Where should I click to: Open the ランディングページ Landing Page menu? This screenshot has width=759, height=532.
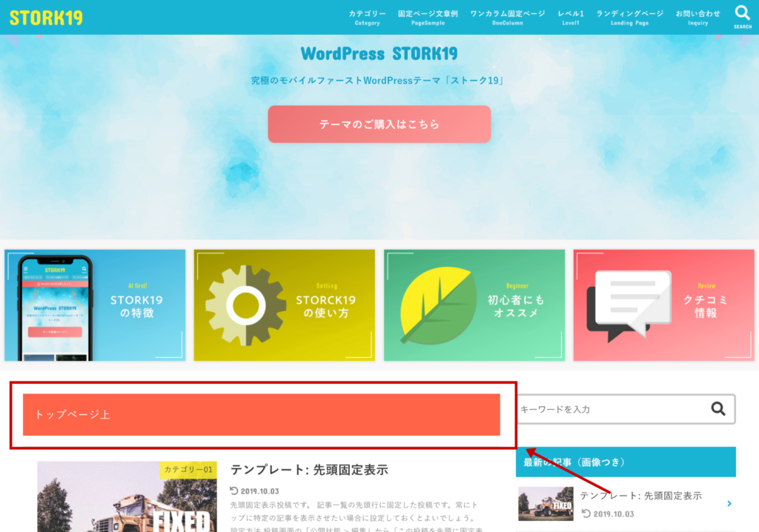(x=629, y=18)
